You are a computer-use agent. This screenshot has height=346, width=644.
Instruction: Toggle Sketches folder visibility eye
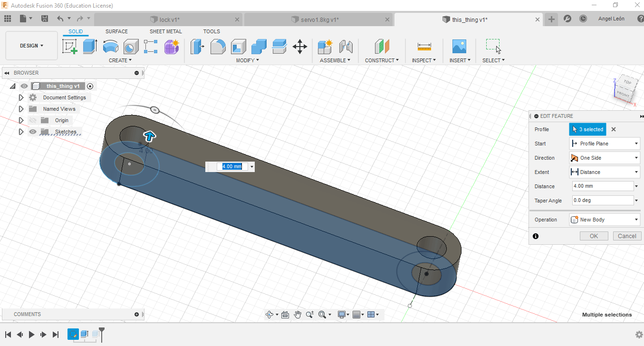[33, 132]
